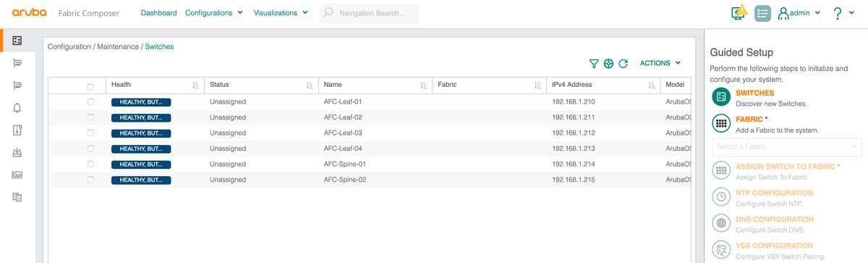Click Assign Switch to Fabric step icon
This screenshot has height=263, width=868.
tap(720, 170)
